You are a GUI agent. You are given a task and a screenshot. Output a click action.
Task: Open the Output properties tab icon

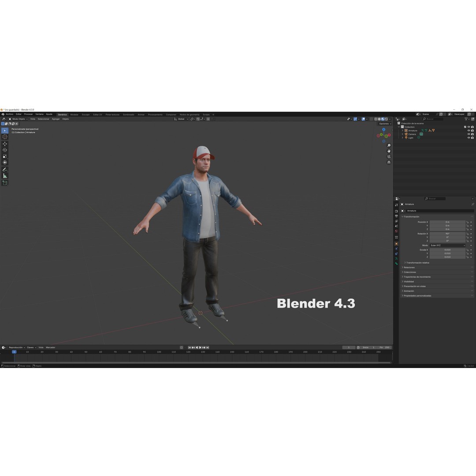397,216
